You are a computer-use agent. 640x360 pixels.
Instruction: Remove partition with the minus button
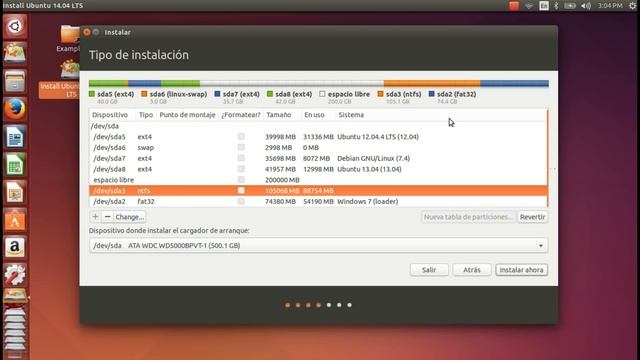(x=107, y=217)
